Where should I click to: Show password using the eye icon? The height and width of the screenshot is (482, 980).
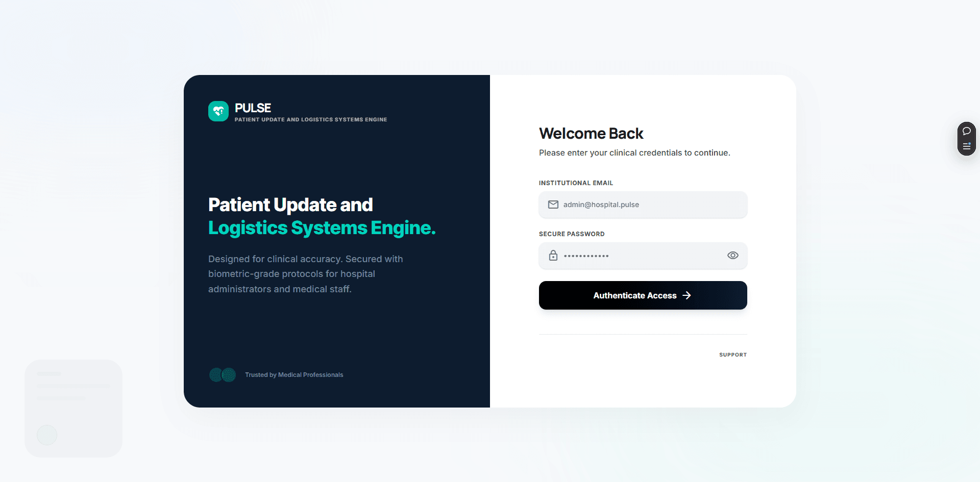pyautogui.click(x=733, y=256)
